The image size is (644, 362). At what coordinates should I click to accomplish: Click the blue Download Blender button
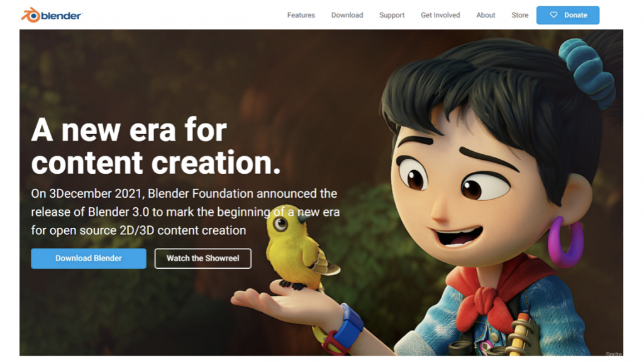(x=89, y=258)
